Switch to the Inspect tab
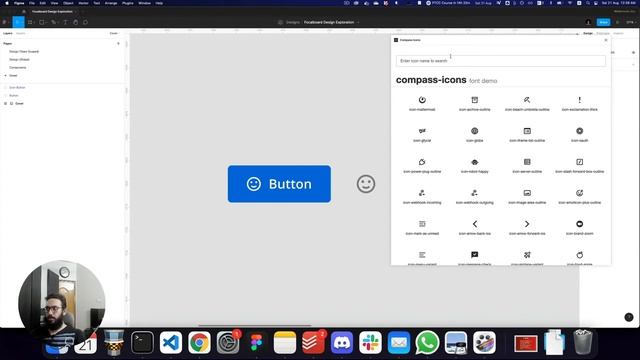 pos(618,33)
